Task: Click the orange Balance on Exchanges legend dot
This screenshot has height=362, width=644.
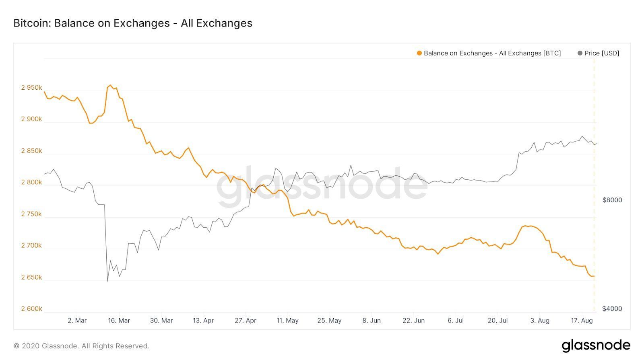Action: tap(419, 53)
